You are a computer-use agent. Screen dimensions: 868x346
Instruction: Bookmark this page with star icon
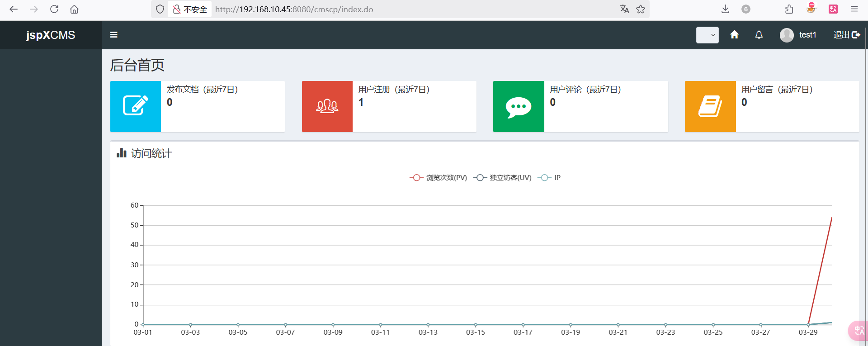coord(641,9)
